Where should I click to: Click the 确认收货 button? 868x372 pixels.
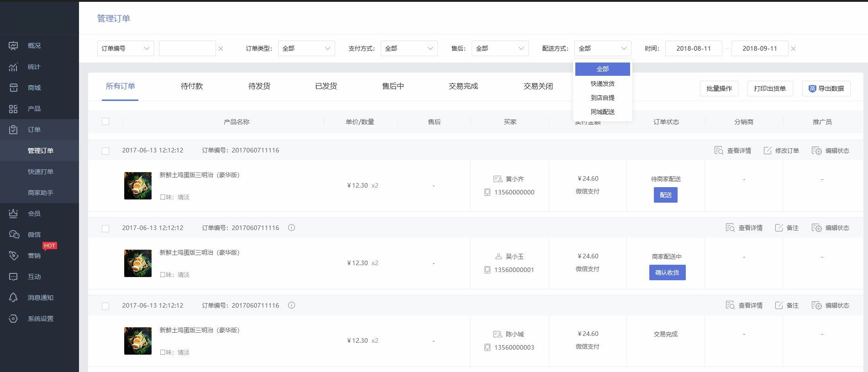(667, 272)
